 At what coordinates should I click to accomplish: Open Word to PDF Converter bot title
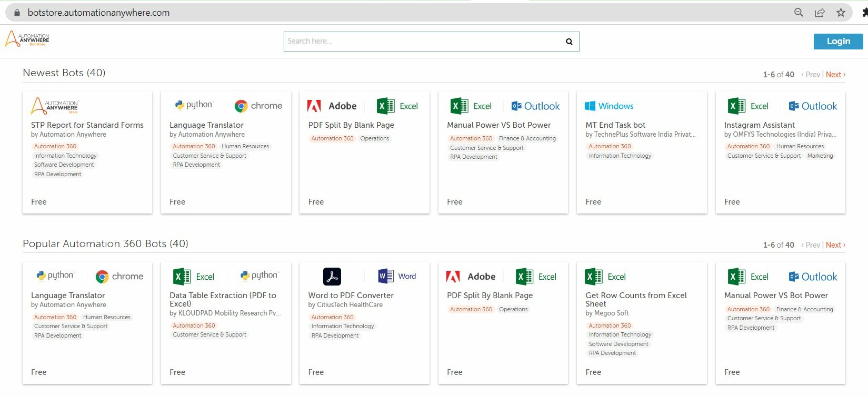tap(351, 296)
